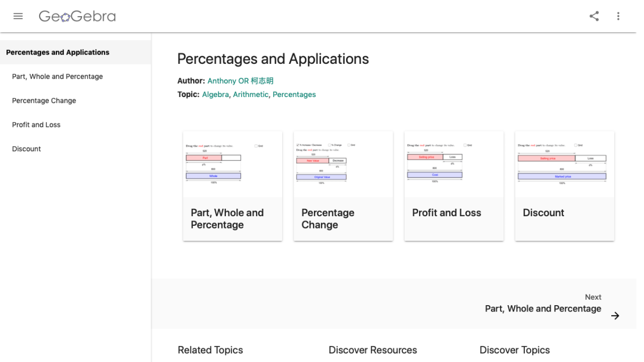Open the three-dot options menu
The height and width of the screenshot is (362, 644).
618,16
